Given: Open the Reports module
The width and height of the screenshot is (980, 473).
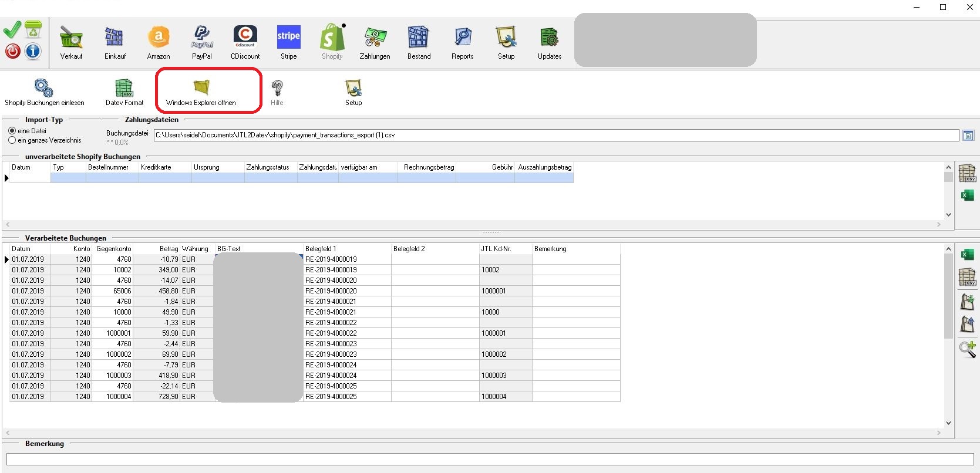Looking at the screenshot, I should [462, 42].
